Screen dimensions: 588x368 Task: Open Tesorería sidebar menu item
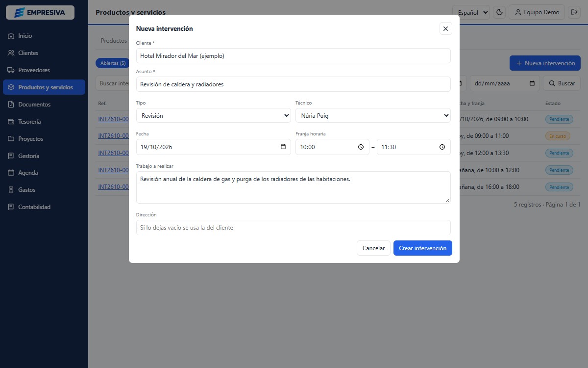click(44, 122)
